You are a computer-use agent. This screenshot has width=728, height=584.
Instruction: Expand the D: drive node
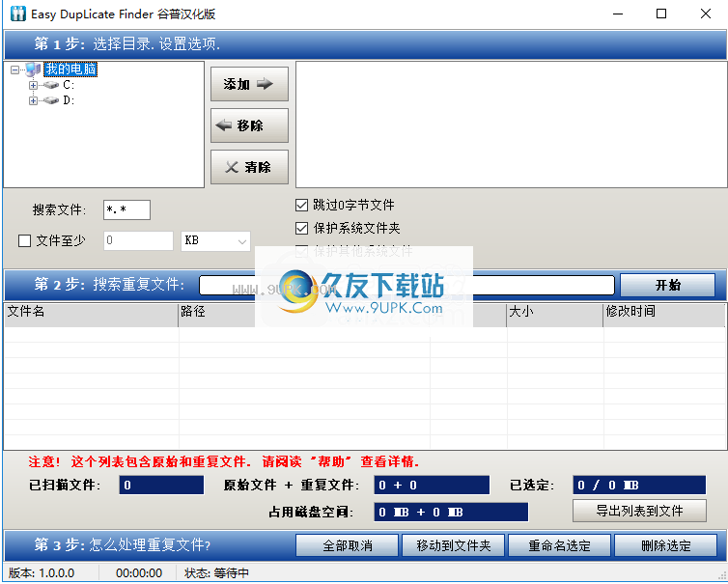pos(33,100)
